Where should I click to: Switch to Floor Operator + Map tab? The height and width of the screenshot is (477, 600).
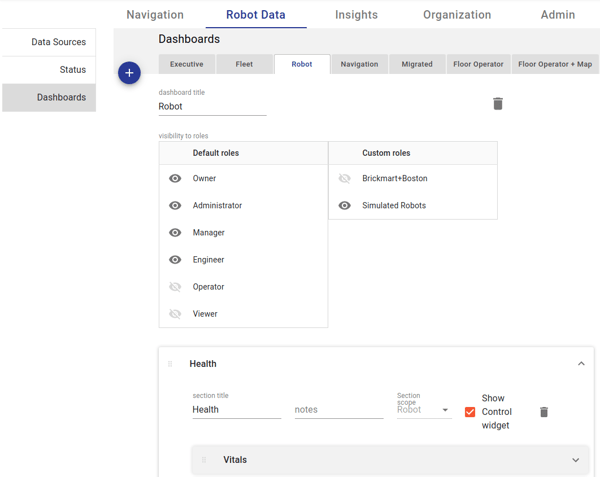point(555,64)
